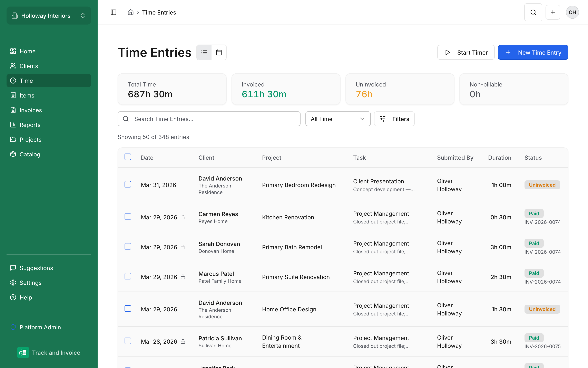Go to home via breadcrumb house icon
The width and height of the screenshot is (588, 368).
tap(130, 12)
